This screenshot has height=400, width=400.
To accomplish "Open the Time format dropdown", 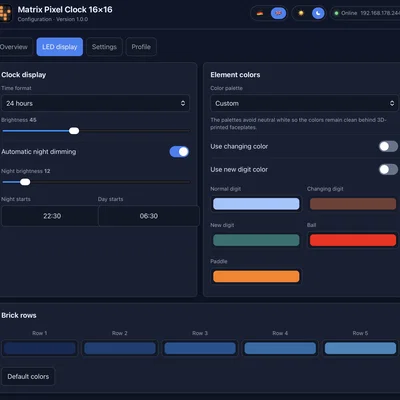I will click(x=95, y=103).
